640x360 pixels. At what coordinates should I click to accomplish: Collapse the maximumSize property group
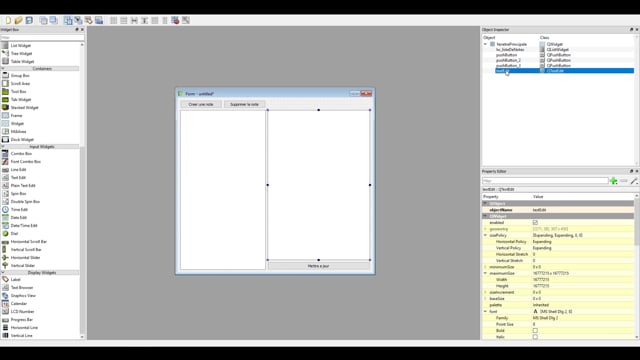(485, 273)
